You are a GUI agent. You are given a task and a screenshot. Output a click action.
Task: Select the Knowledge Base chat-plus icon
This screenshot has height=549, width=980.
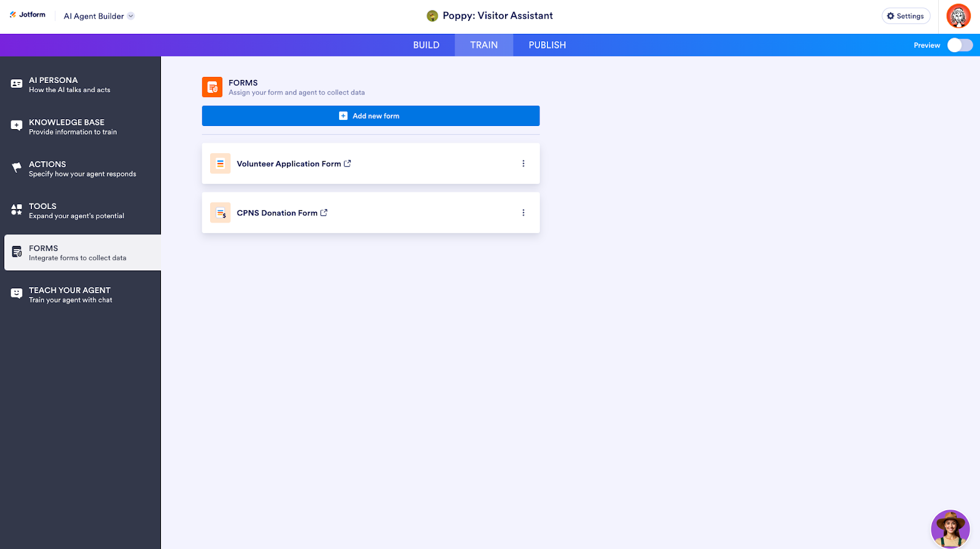(x=17, y=126)
